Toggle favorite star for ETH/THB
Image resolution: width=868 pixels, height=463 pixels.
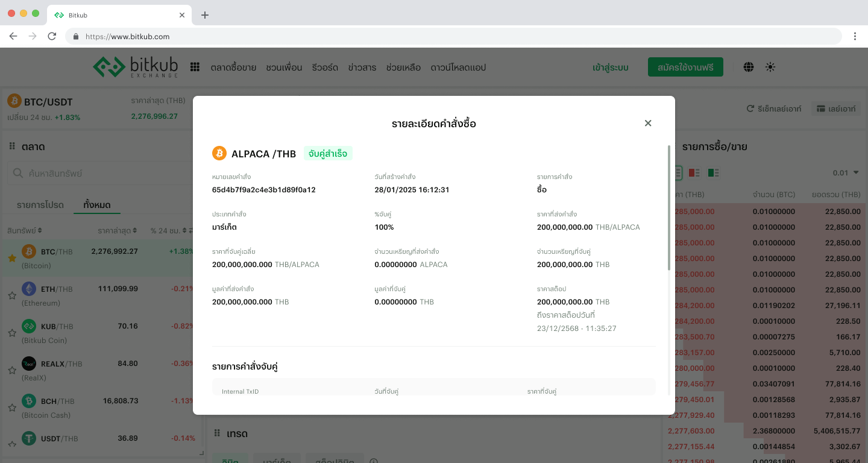[12, 295]
